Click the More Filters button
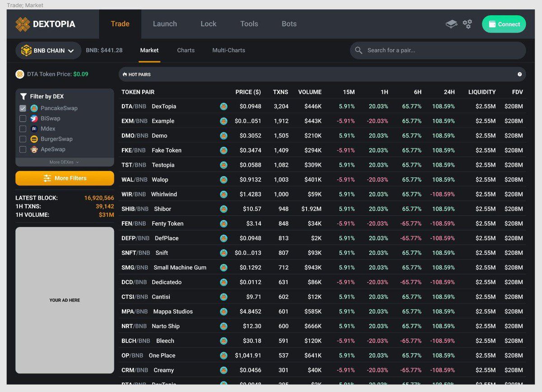Screen dimensions: 542x392 (65, 178)
